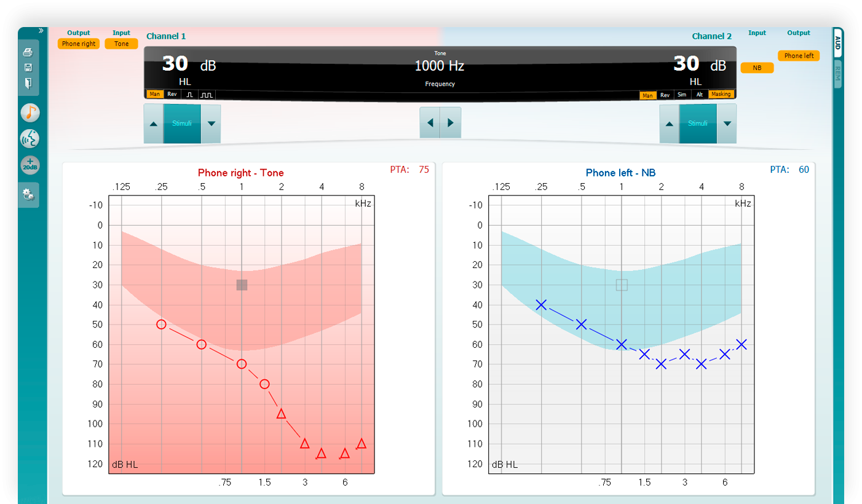Enable Sim mode on Channel 2
Viewport: 862px width, 504px height.
[681, 95]
